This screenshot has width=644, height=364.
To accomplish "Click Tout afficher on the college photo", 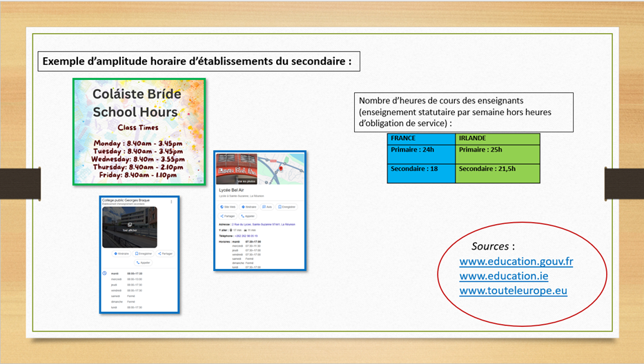I will 130,228.
